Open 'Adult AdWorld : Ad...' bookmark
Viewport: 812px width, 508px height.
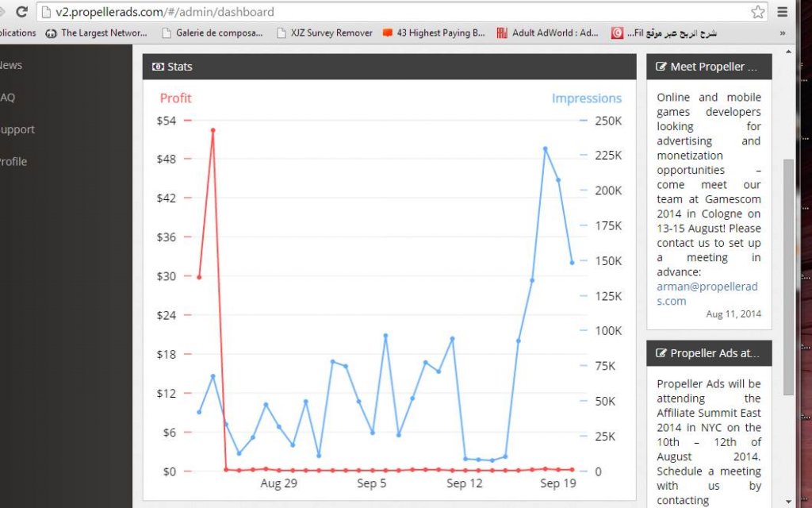547,33
